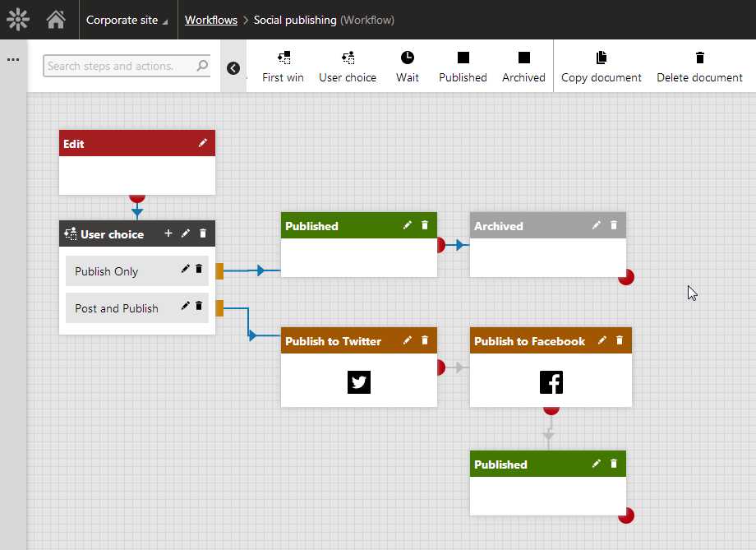Click the Facebook logo inside Publish to Facebook step
Viewport: 756px width, 550px height.
551,381
